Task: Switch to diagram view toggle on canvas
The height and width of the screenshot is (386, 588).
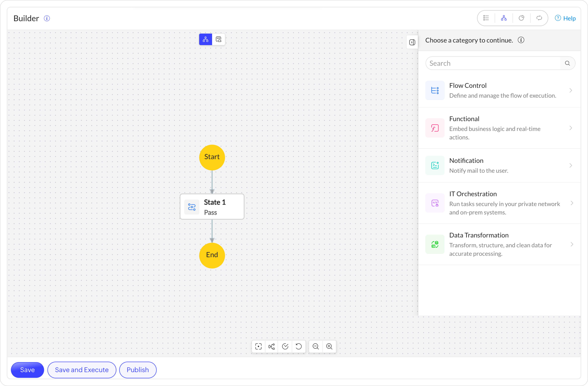Action: 206,39
